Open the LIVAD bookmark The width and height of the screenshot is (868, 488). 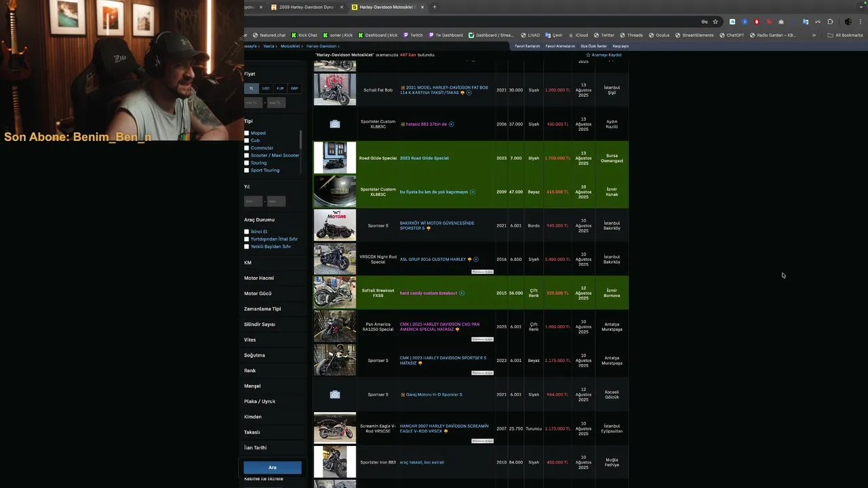[530, 35]
